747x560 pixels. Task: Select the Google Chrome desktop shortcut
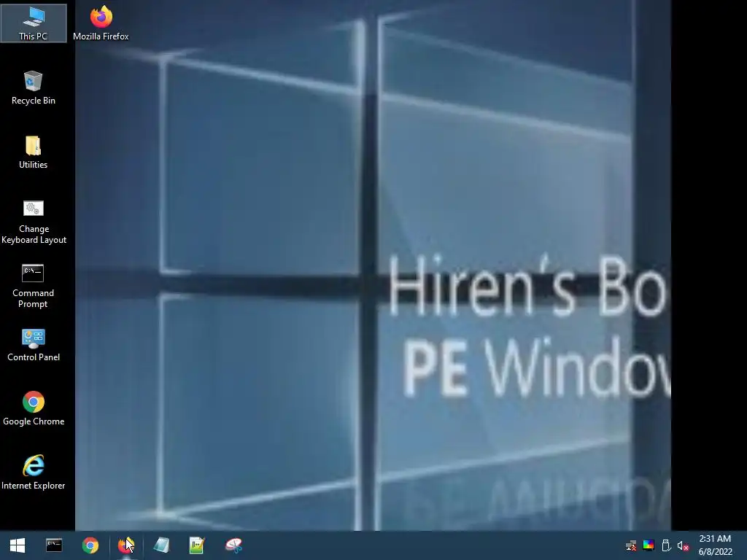click(x=34, y=408)
